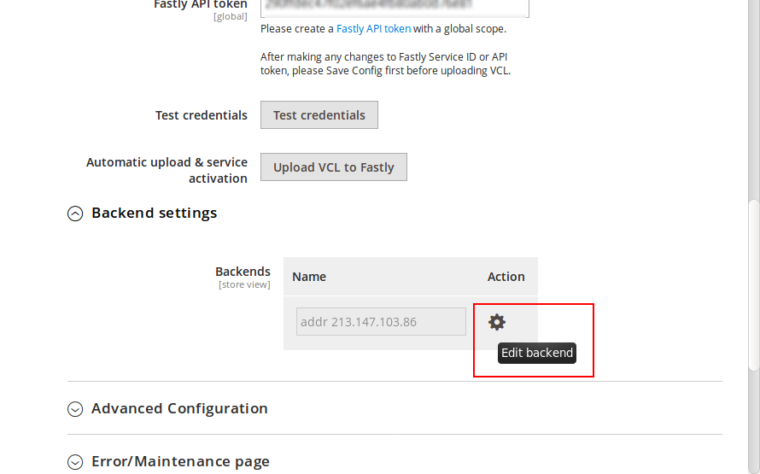Click the [store view] scope label under Backends
The width and height of the screenshot is (760, 474).
[x=244, y=285]
